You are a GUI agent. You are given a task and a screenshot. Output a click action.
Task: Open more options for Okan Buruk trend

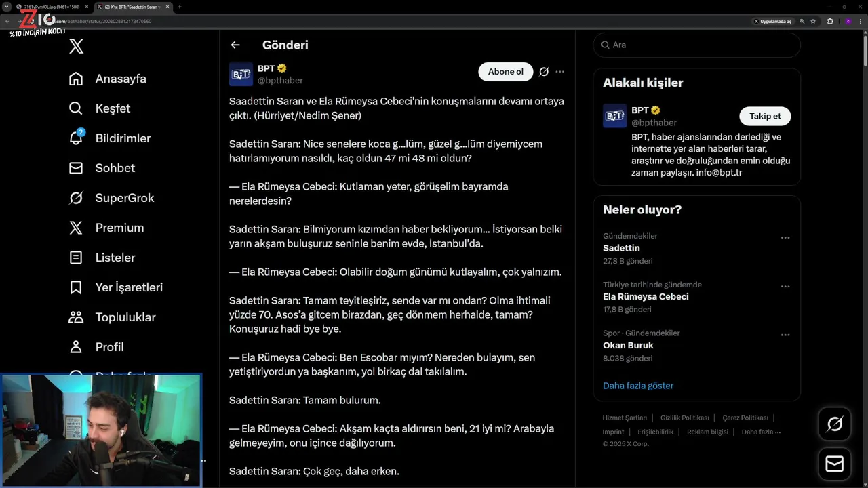point(785,335)
